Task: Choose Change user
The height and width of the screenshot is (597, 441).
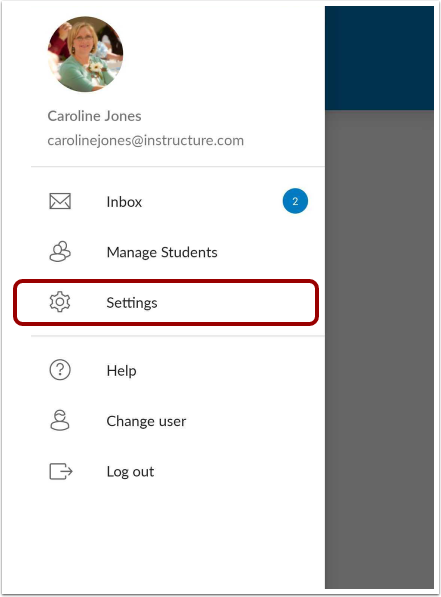Action: [x=178, y=421]
